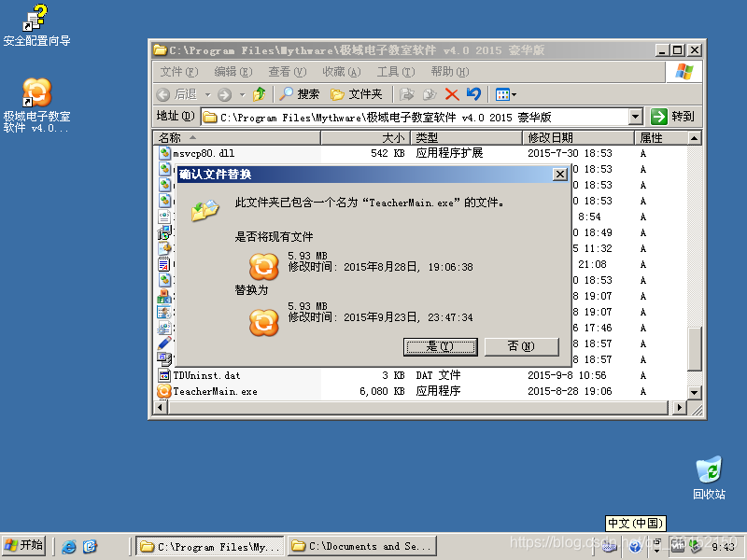Click the 中文(中国) language tooltip

click(635, 524)
